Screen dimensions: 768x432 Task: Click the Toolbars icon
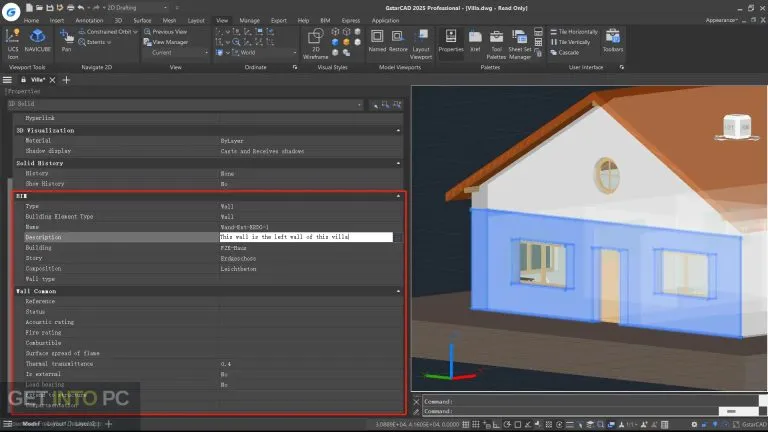coord(613,41)
